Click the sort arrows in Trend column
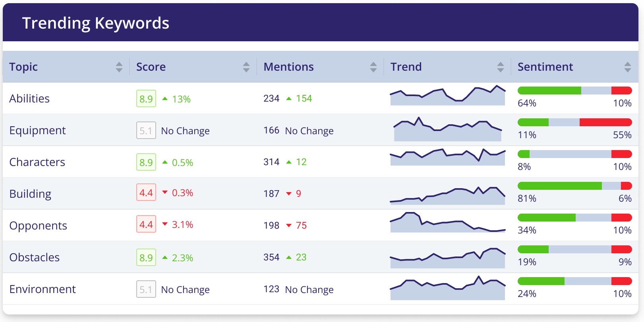 coord(501,67)
